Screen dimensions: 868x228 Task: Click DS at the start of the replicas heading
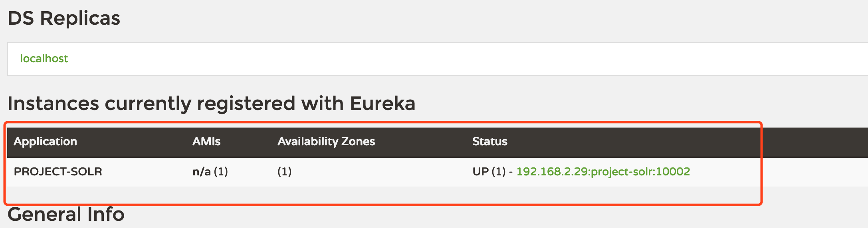click(21, 18)
